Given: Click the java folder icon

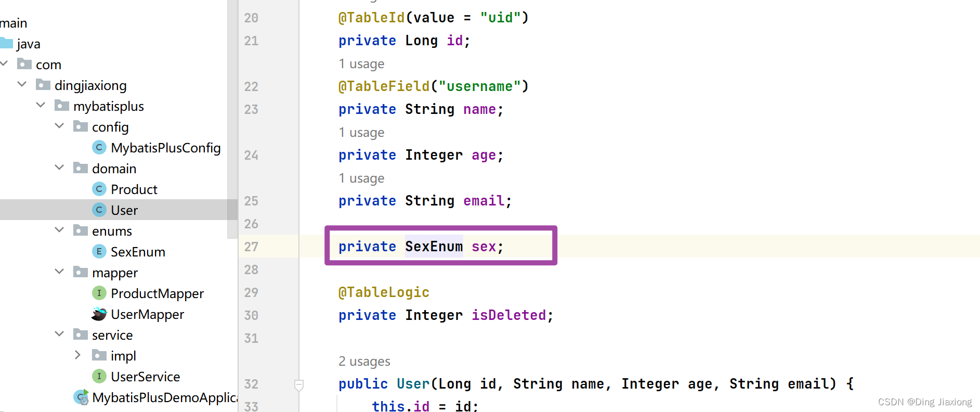Looking at the screenshot, I should pyautogui.click(x=6, y=43).
